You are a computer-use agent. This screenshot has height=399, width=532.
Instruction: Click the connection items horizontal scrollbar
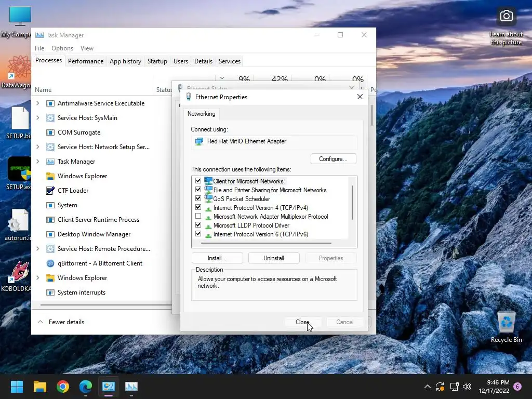click(266, 243)
